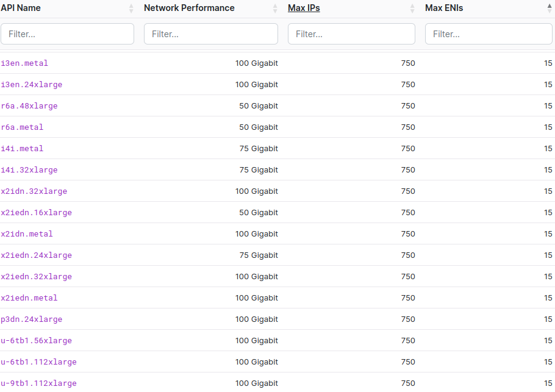Focus the Network Performance filter field
Screen dimensions: 555x392
pos(211,34)
